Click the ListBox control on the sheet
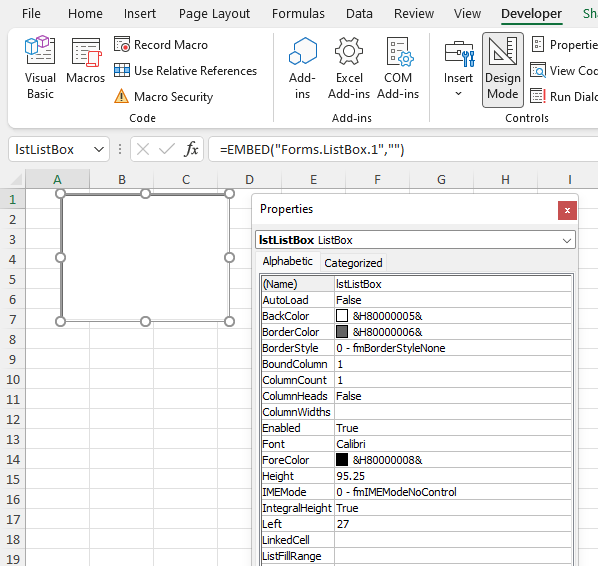 tap(145, 258)
